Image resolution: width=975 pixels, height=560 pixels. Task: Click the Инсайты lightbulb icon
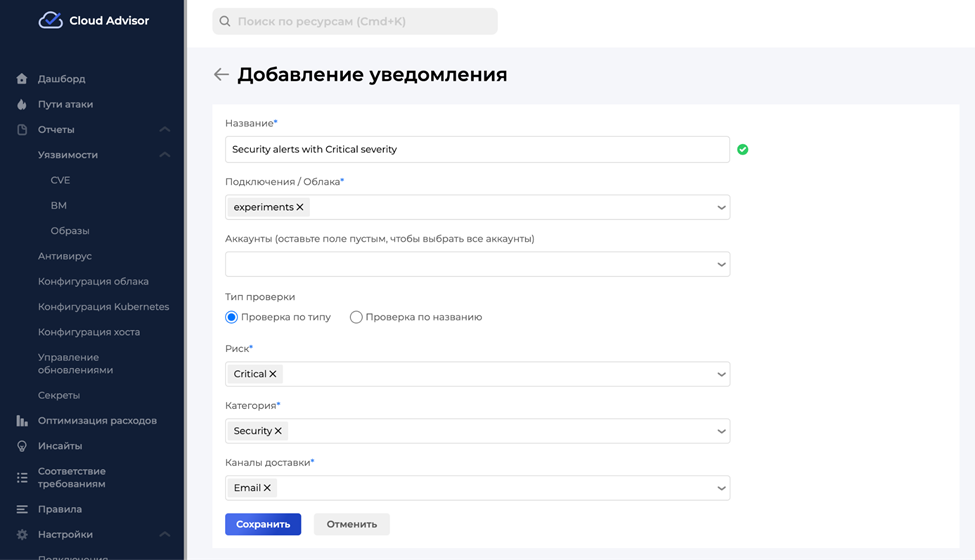click(x=22, y=446)
